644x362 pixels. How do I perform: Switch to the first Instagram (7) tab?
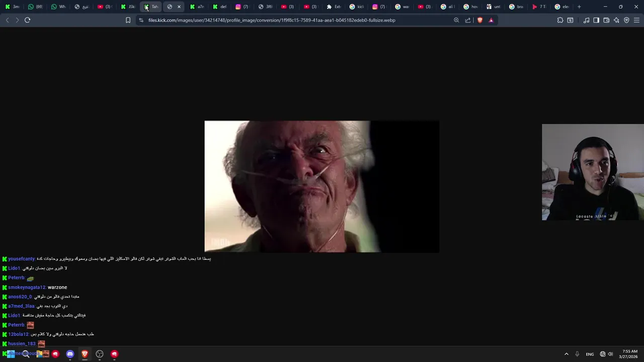pyautogui.click(x=243, y=7)
